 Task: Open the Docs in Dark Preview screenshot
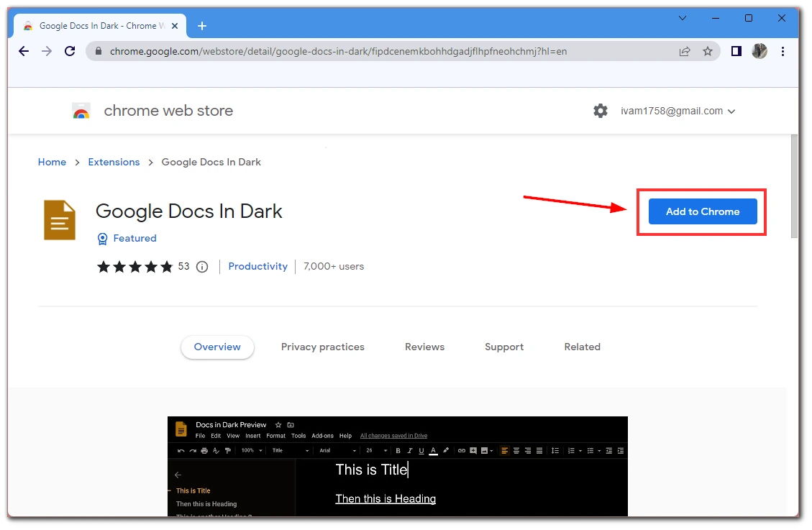[398, 466]
